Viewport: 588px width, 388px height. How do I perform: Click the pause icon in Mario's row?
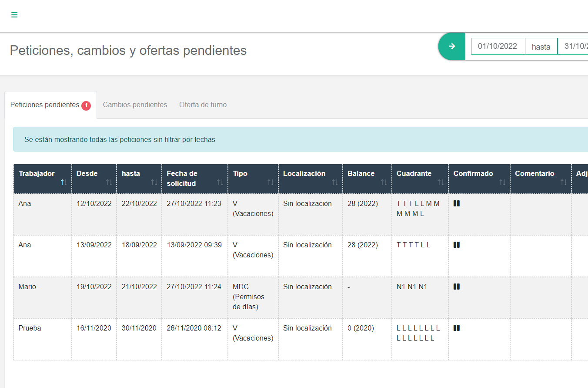click(x=456, y=287)
